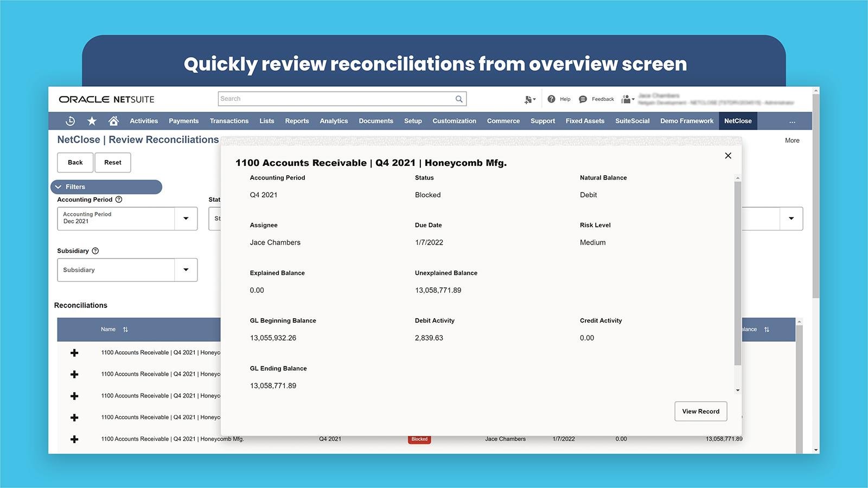Click GL Beginning Balance value 13,055,932.26
This screenshot has width=868, height=488.
click(x=273, y=338)
